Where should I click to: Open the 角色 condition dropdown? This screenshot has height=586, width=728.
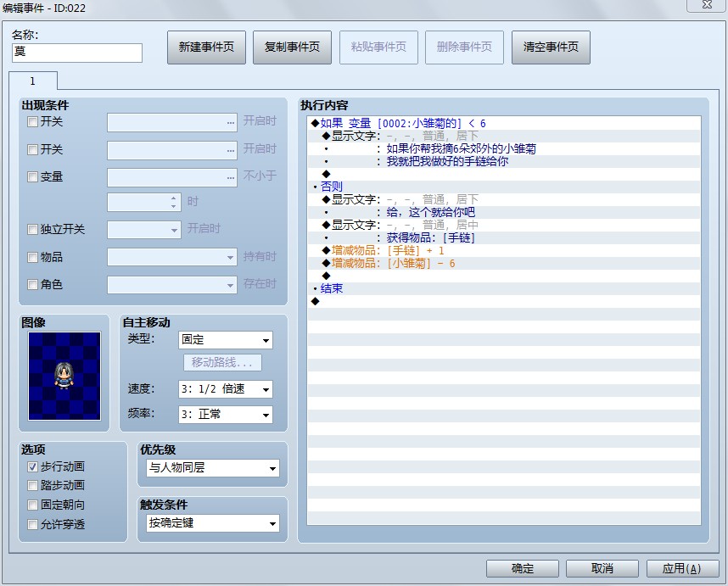click(x=172, y=284)
